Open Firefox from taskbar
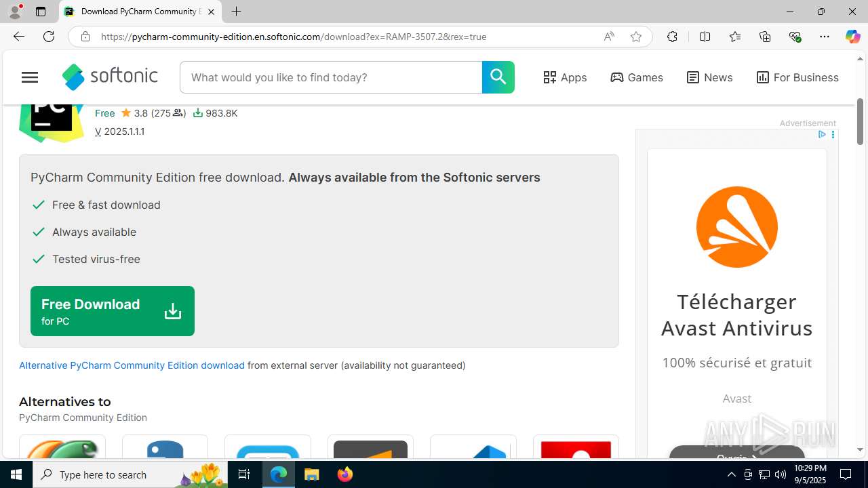This screenshot has width=868, height=488. point(345,474)
